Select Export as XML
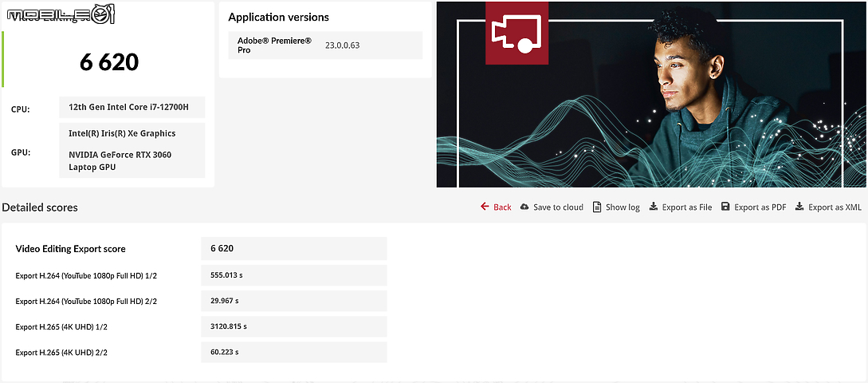This screenshot has height=383, width=868. [835, 207]
